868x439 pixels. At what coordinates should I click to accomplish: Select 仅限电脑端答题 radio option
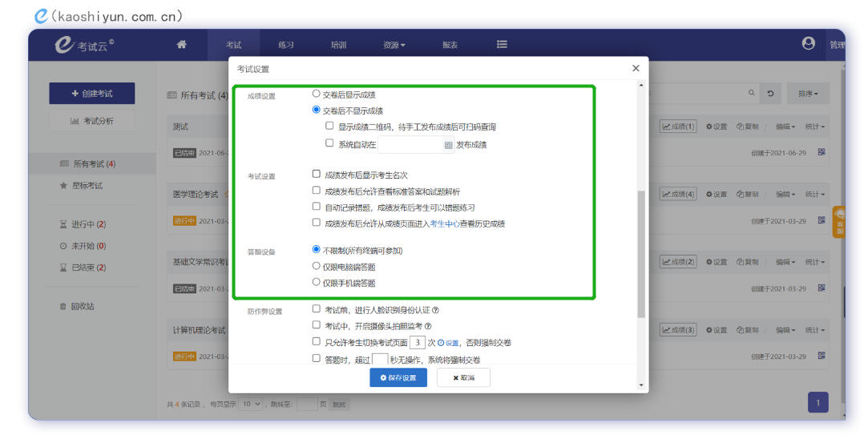click(x=316, y=266)
